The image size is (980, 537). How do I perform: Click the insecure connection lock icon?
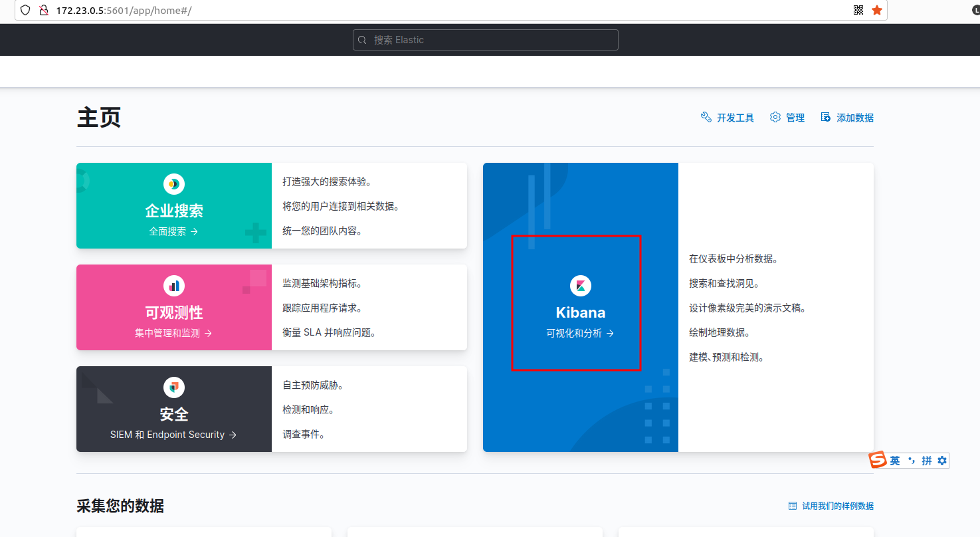coord(44,10)
